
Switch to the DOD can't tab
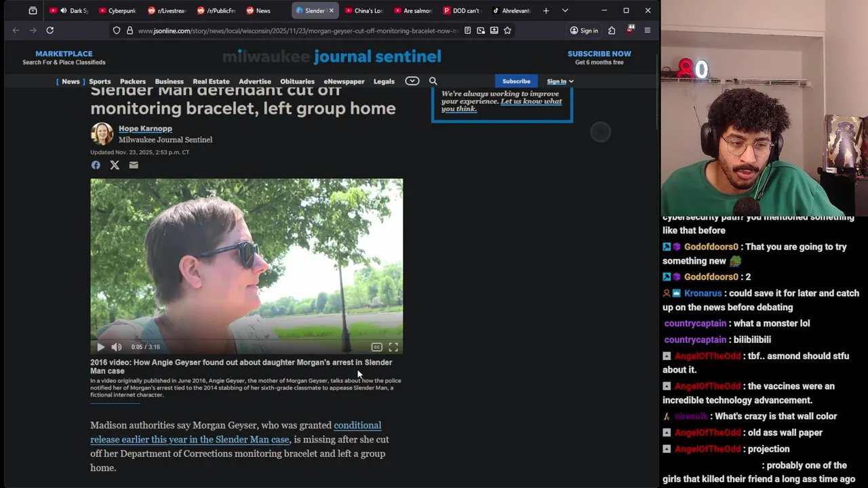(462, 11)
